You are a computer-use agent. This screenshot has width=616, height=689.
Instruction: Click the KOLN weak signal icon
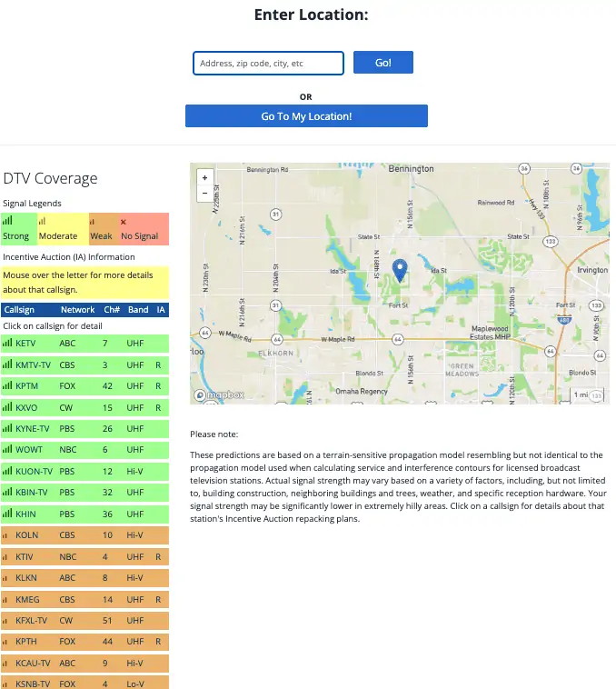pyautogui.click(x=7, y=535)
